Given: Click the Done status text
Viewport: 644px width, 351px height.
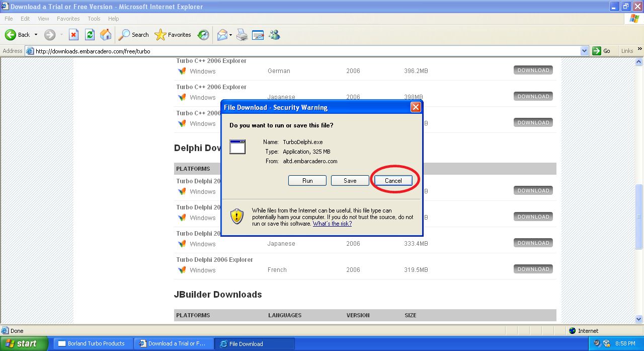Looking at the screenshot, I should (x=17, y=331).
